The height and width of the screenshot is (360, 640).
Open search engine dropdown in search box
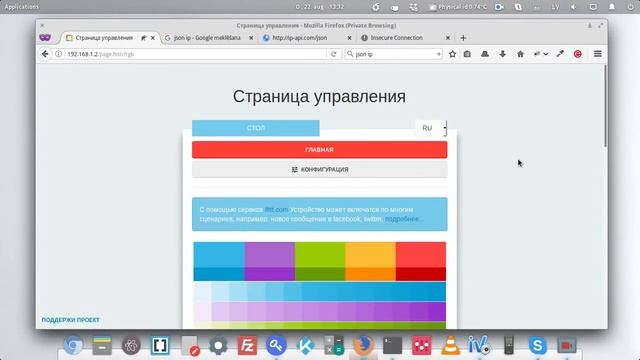click(350, 54)
